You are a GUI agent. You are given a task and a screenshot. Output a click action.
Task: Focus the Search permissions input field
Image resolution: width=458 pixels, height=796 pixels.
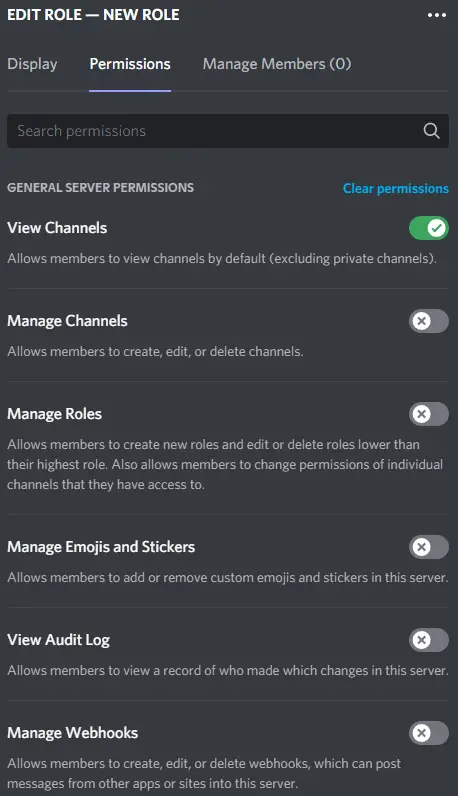tap(227, 131)
